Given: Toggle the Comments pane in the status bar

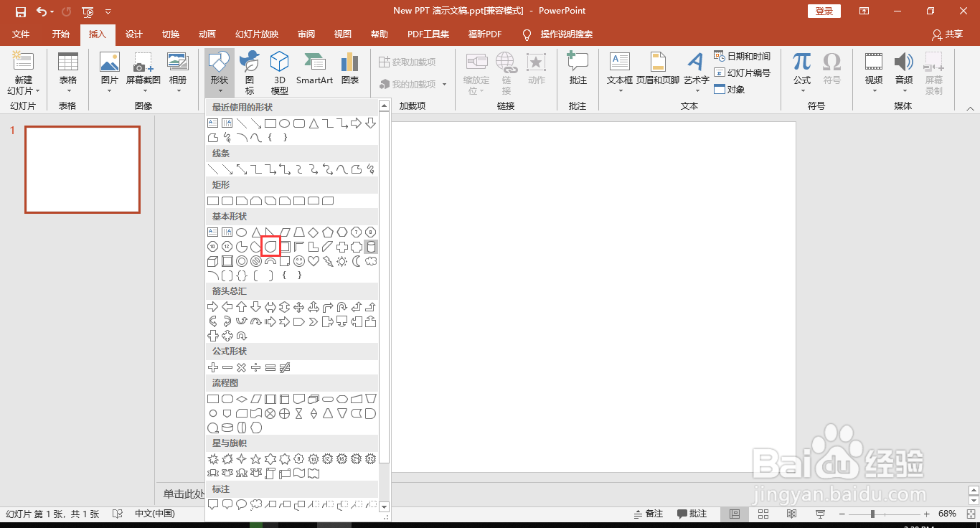Looking at the screenshot, I should coord(692,514).
